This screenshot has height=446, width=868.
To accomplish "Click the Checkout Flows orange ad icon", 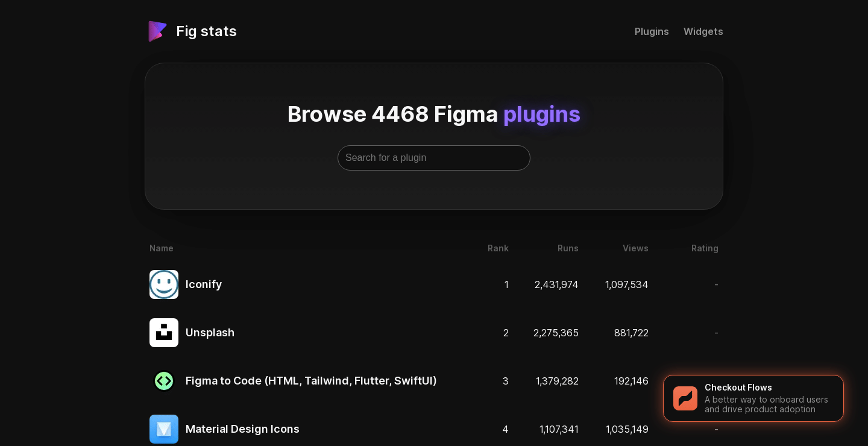I will (685, 398).
